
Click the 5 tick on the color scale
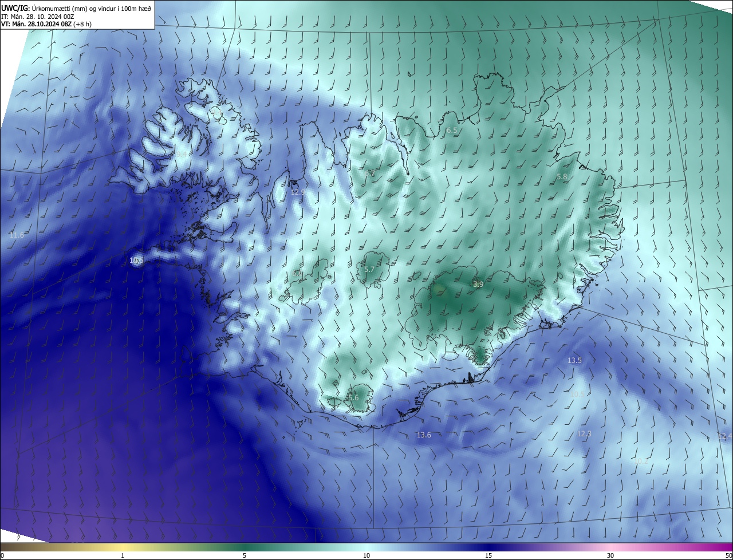(245, 556)
